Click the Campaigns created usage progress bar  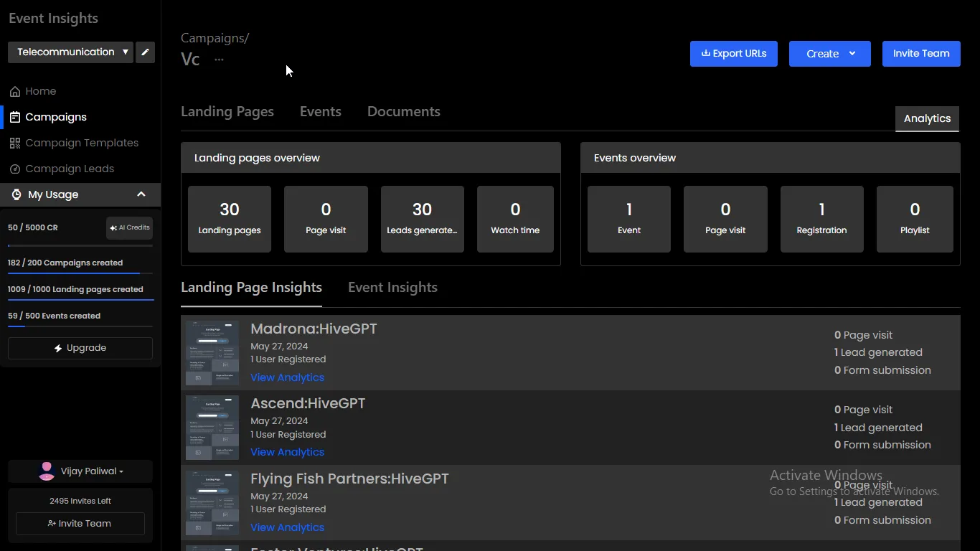point(80,273)
